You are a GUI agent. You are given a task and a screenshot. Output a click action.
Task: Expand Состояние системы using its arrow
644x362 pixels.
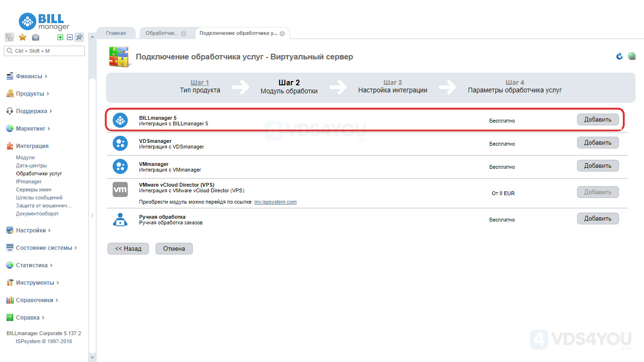click(76, 248)
